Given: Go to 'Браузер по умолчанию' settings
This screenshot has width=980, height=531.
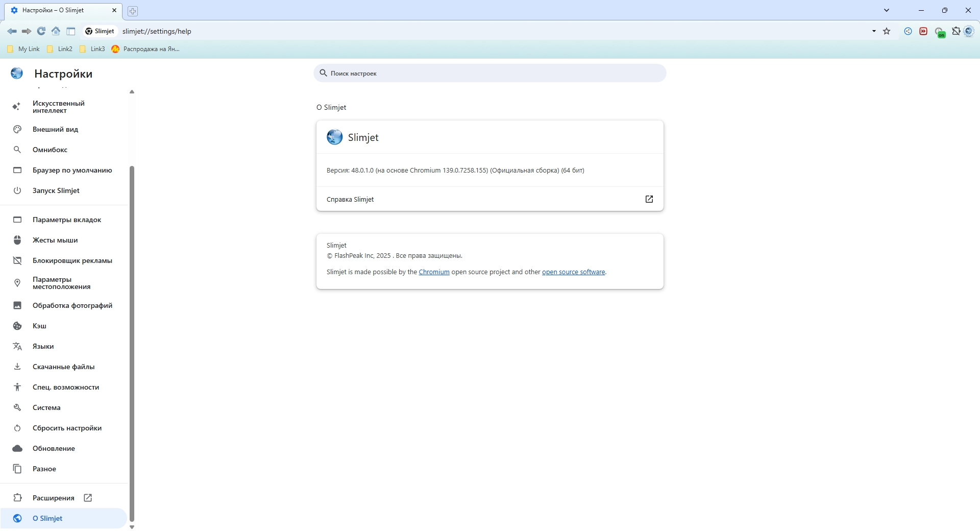Looking at the screenshot, I should [x=64, y=170].
